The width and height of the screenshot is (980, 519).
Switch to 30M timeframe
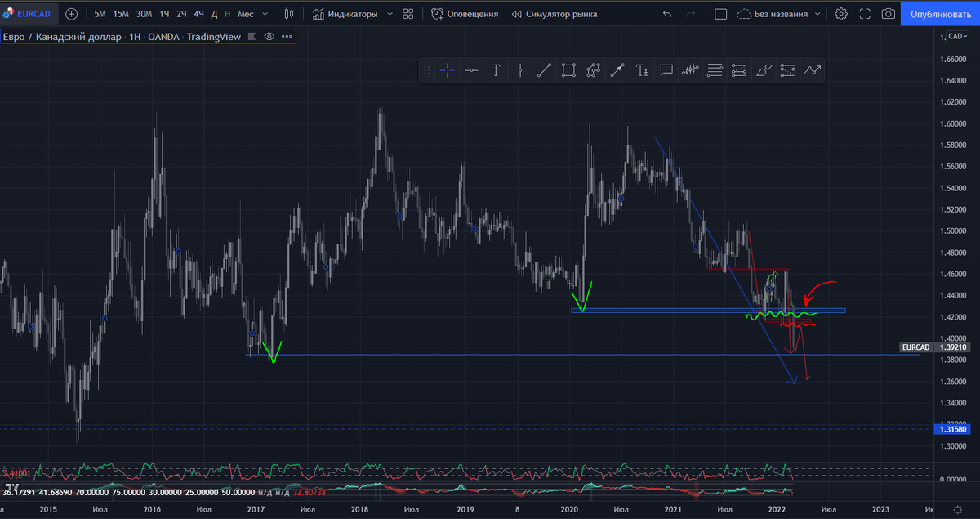[144, 14]
